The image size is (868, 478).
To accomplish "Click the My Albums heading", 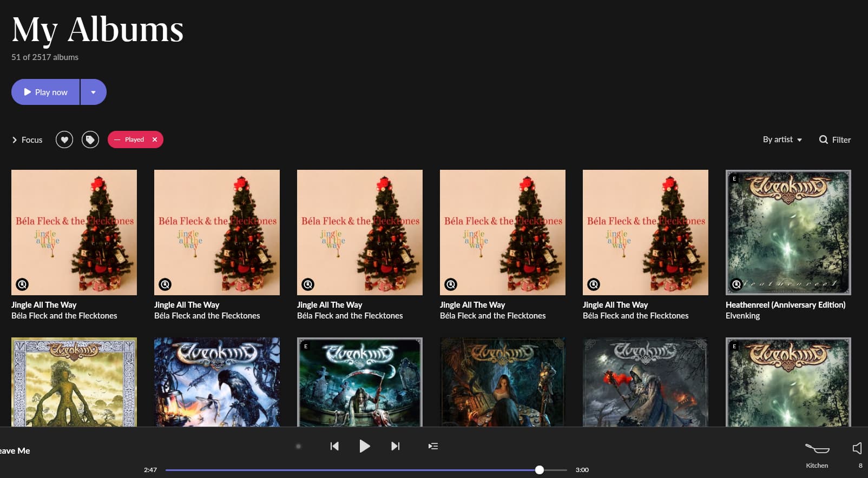I will pos(97,30).
